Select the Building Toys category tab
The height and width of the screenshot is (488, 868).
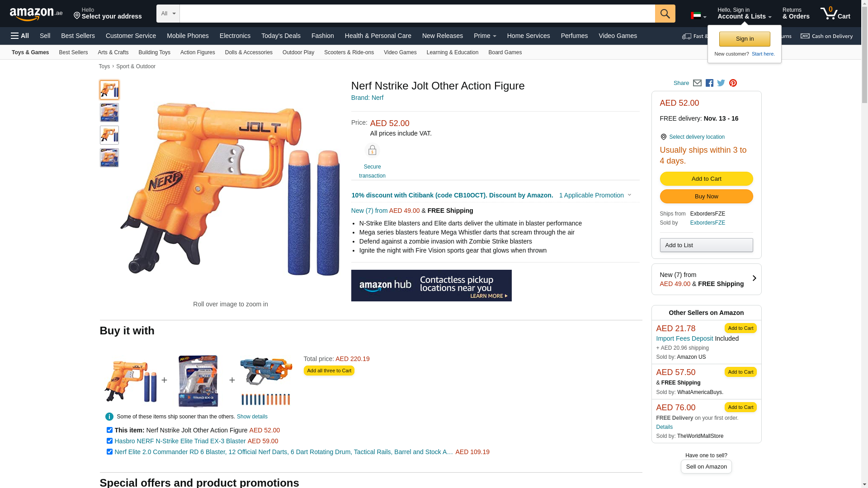point(154,52)
